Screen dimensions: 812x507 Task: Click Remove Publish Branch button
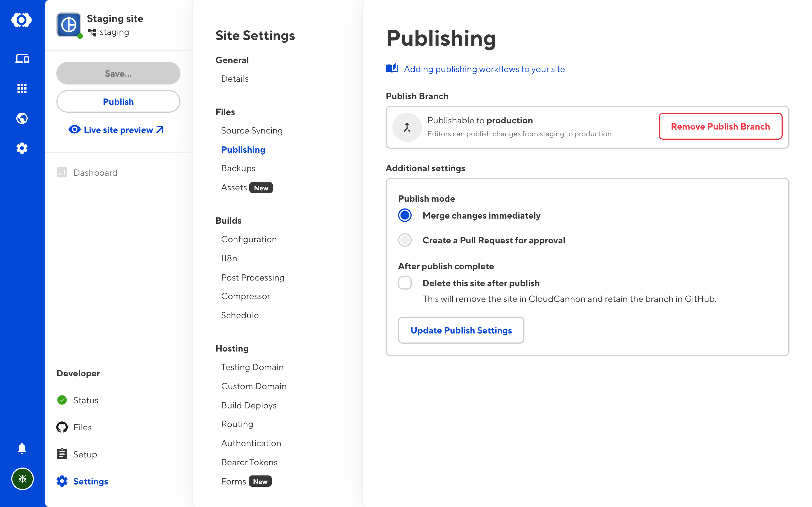coord(720,126)
